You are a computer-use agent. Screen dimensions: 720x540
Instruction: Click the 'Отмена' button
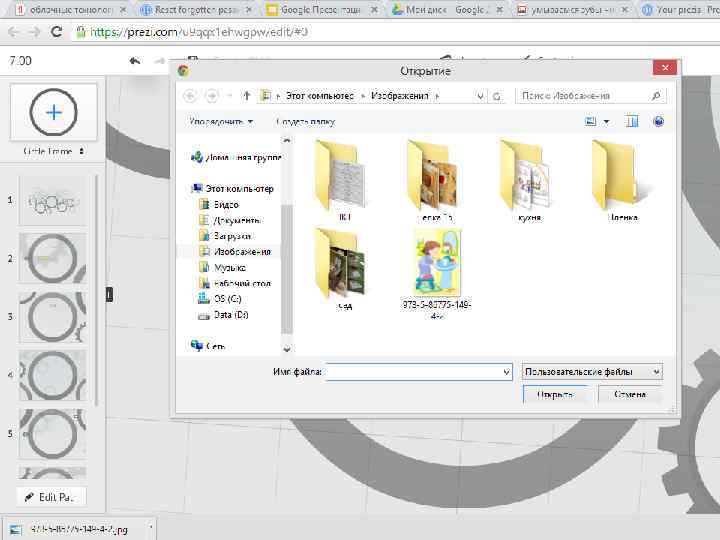pos(630,395)
